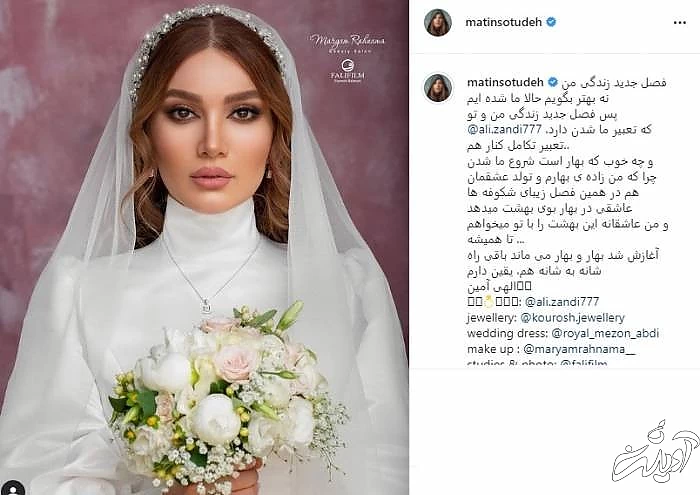
Task: Open @ali.zandi777 link after the ring emoji
Action: point(562,302)
